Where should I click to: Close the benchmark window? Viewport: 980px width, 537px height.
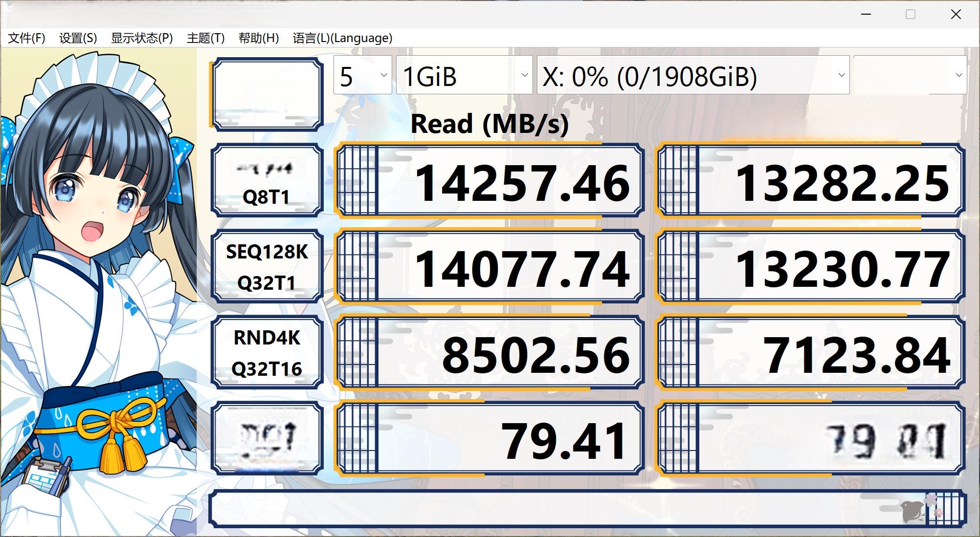[x=956, y=14]
